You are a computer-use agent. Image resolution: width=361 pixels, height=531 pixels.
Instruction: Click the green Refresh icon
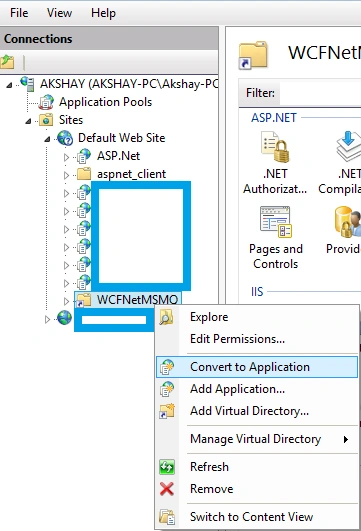(x=167, y=467)
